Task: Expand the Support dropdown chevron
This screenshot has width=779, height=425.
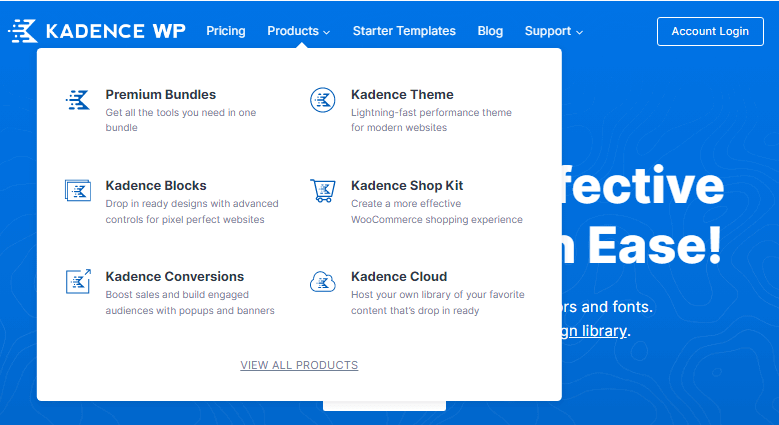Action: coord(579,32)
